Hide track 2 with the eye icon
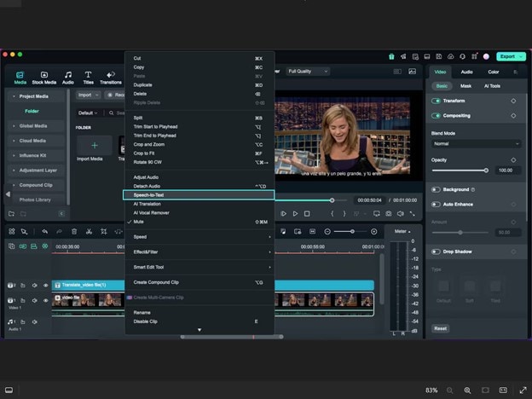 [46, 286]
